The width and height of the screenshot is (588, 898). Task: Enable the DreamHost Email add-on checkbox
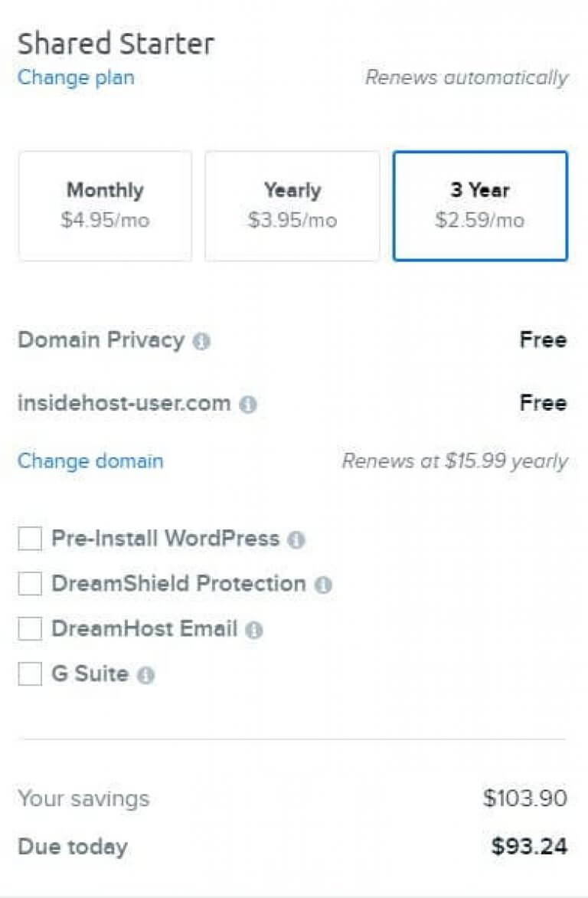click(x=29, y=629)
